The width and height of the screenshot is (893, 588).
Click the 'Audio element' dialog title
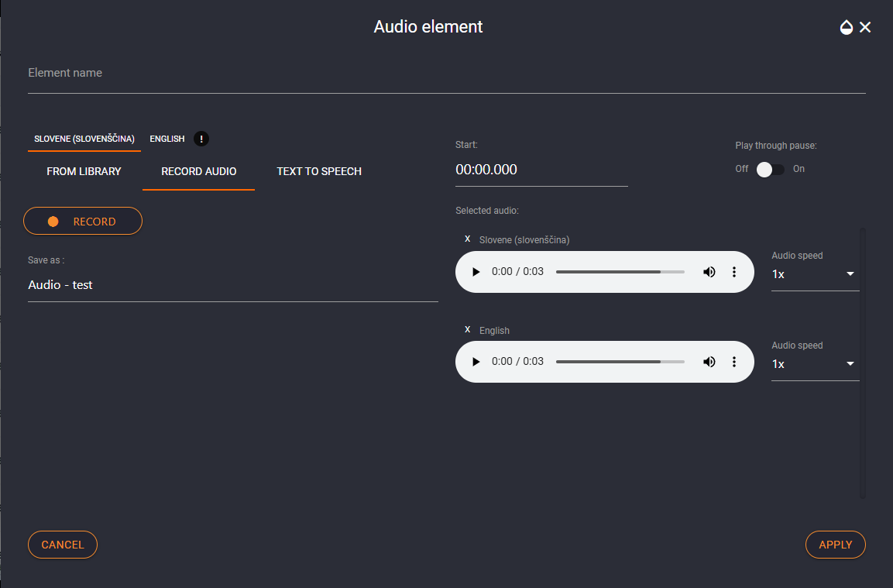pyautogui.click(x=428, y=27)
